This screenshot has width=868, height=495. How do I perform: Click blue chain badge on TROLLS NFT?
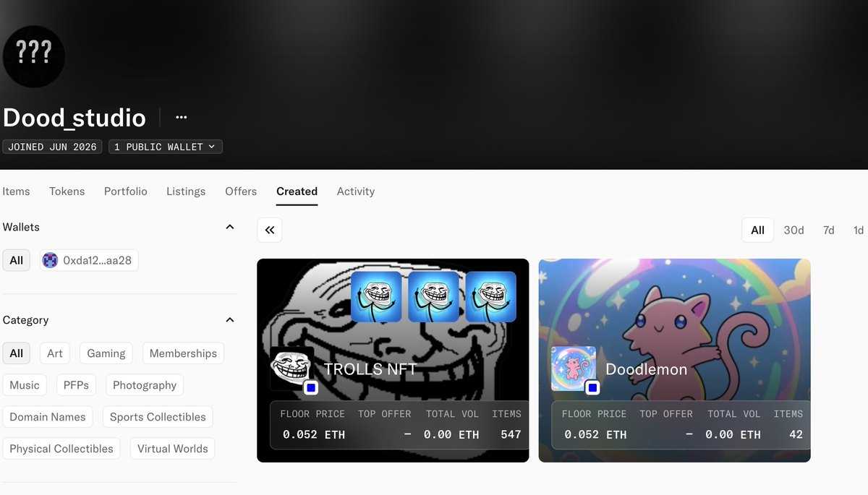311,388
